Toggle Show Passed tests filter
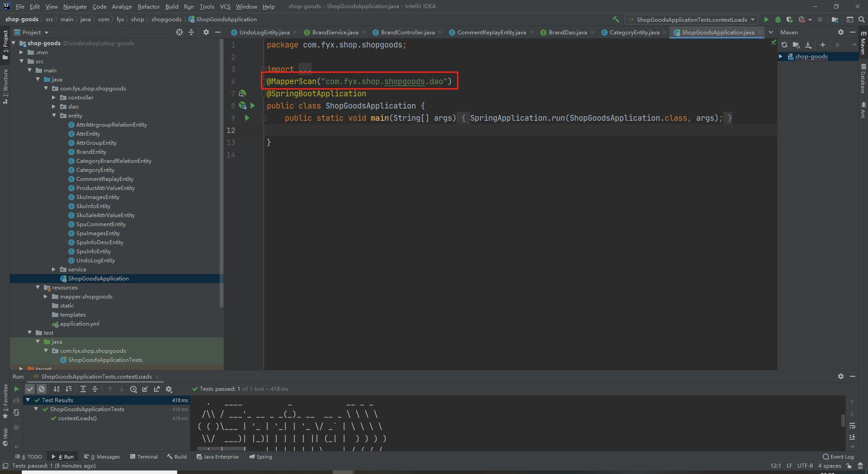868x474 pixels. pos(30,389)
